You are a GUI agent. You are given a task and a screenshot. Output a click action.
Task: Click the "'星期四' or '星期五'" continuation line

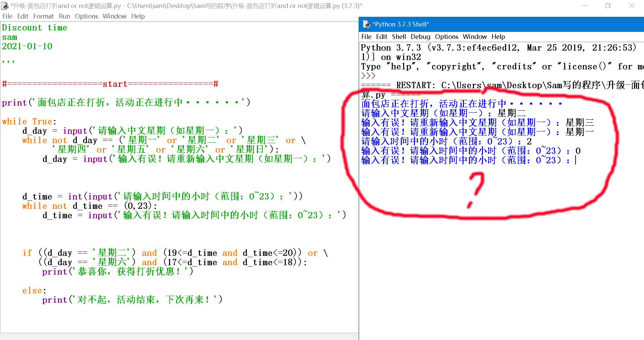coord(166,150)
